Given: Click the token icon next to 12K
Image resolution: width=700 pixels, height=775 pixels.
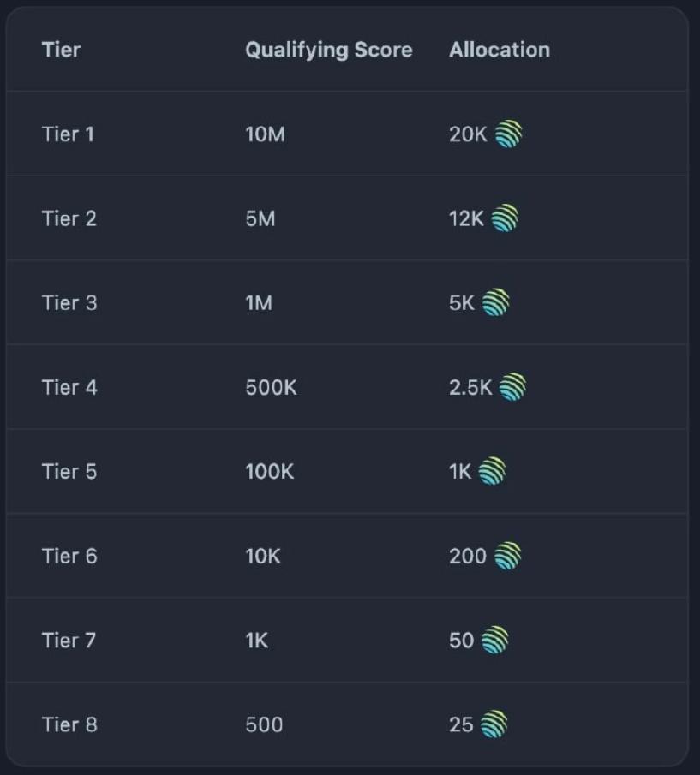Looking at the screenshot, I should [x=505, y=218].
